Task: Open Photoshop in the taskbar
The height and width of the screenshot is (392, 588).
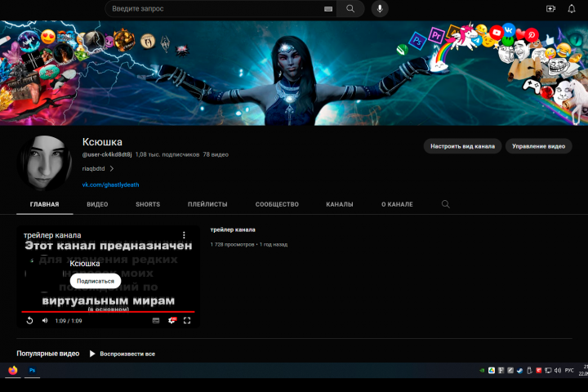Action: [x=32, y=370]
